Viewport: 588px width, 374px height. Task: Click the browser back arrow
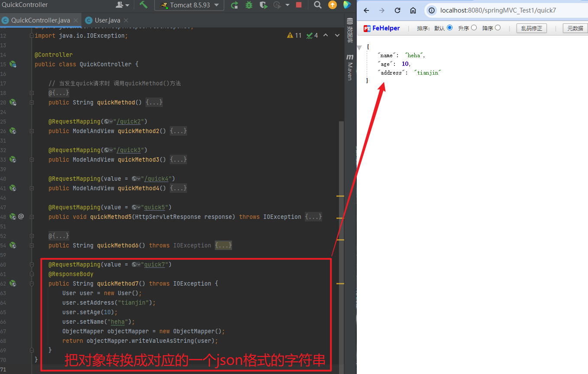pyautogui.click(x=366, y=10)
